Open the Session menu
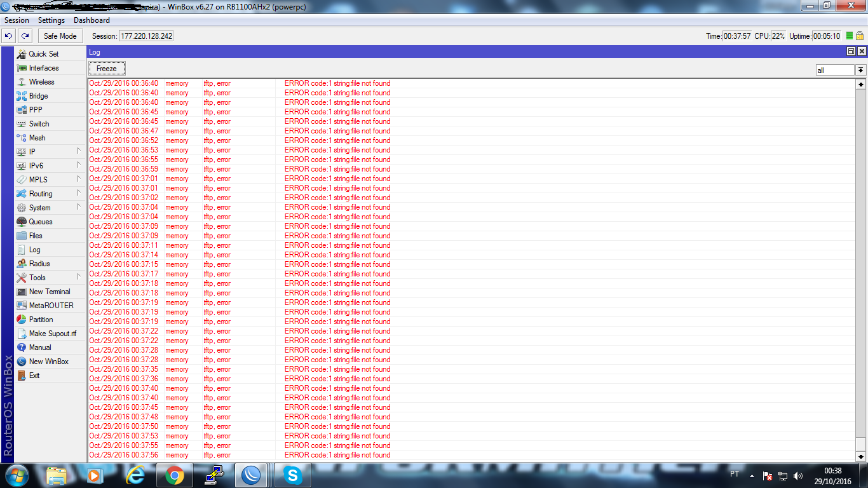Viewport: 868px width, 488px height. [x=17, y=20]
